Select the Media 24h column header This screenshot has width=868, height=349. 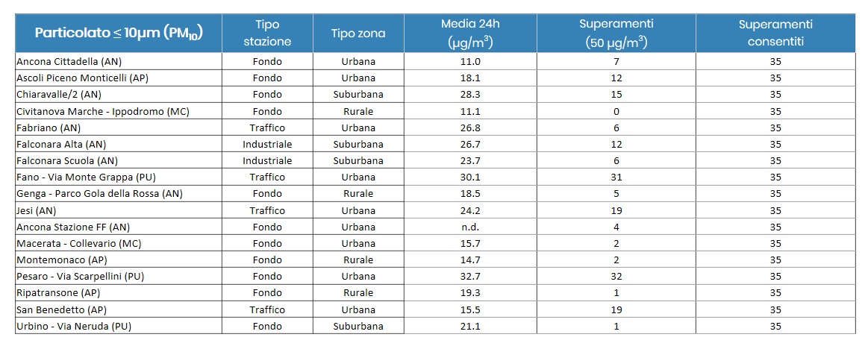[x=470, y=34]
